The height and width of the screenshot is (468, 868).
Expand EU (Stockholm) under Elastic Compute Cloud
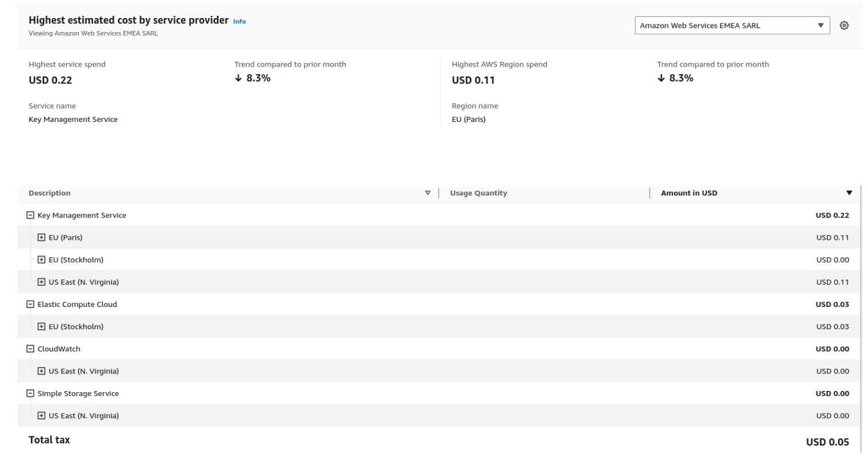tap(41, 327)
